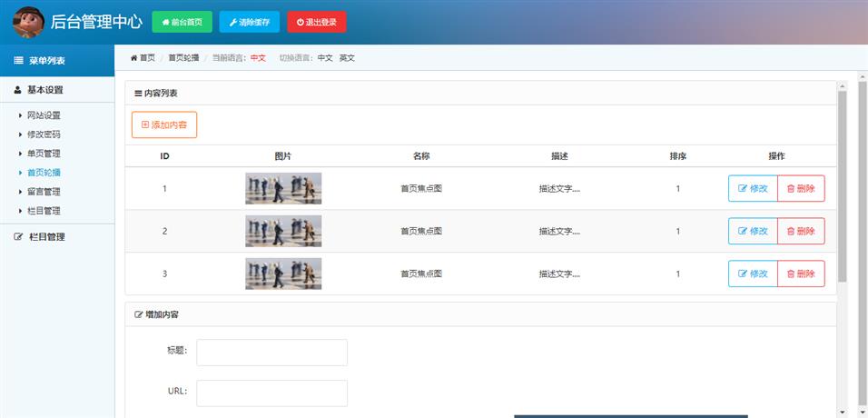
Task: Select 首页轮播 in sidebar
Action: 44,173
